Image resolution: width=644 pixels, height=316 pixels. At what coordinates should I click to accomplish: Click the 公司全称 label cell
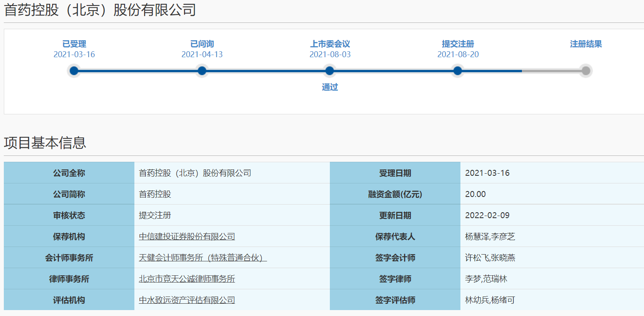pos(69,173)
